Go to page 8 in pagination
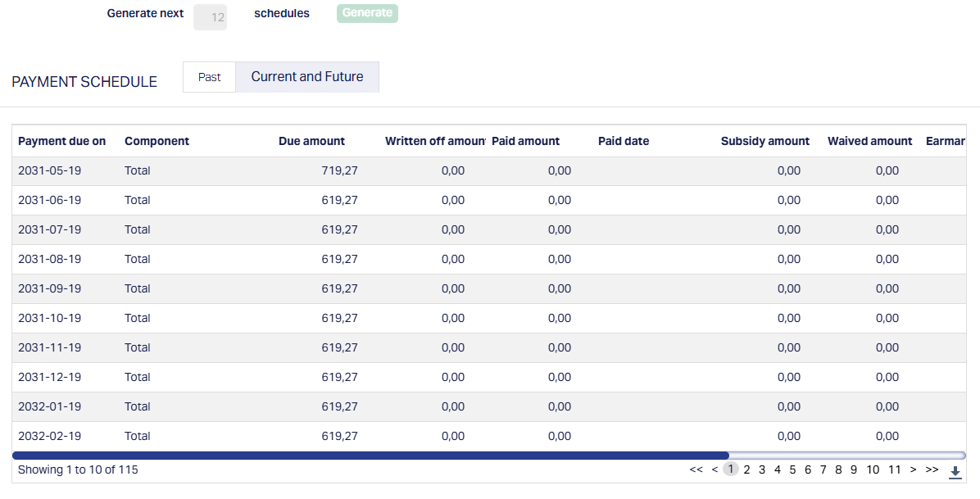 point(838,470)
